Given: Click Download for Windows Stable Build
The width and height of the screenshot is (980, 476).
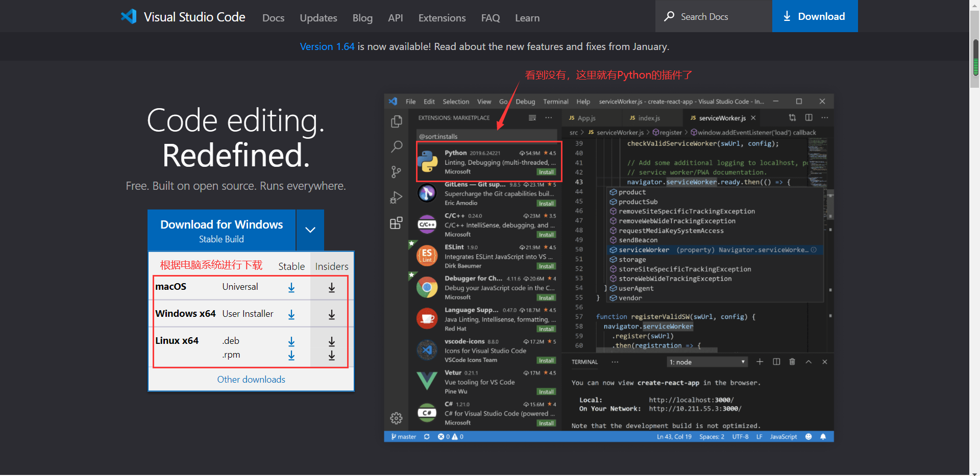Looking at the screenshot, I should click(222, 231).
